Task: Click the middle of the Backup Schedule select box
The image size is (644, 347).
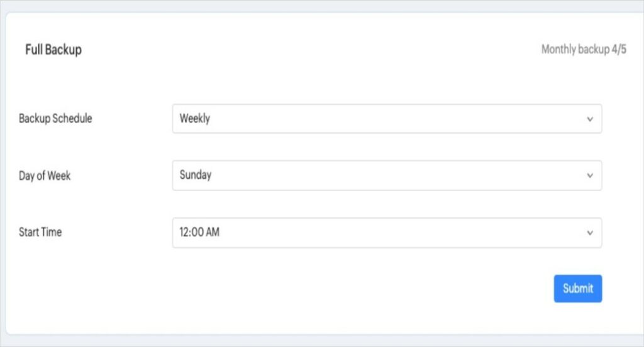Action: [x=387, y=119]
